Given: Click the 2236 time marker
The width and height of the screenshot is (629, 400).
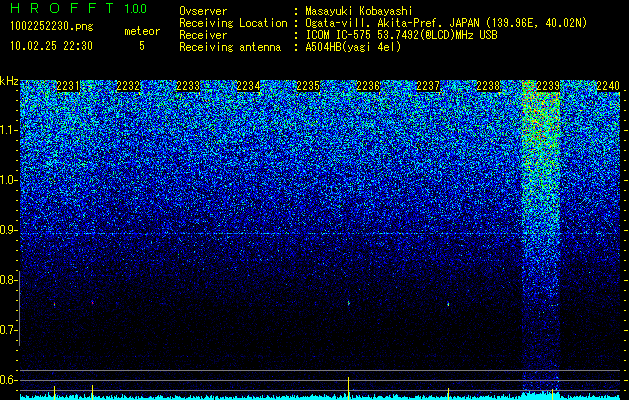Looking at the screenshot, I should coord(368,86).
